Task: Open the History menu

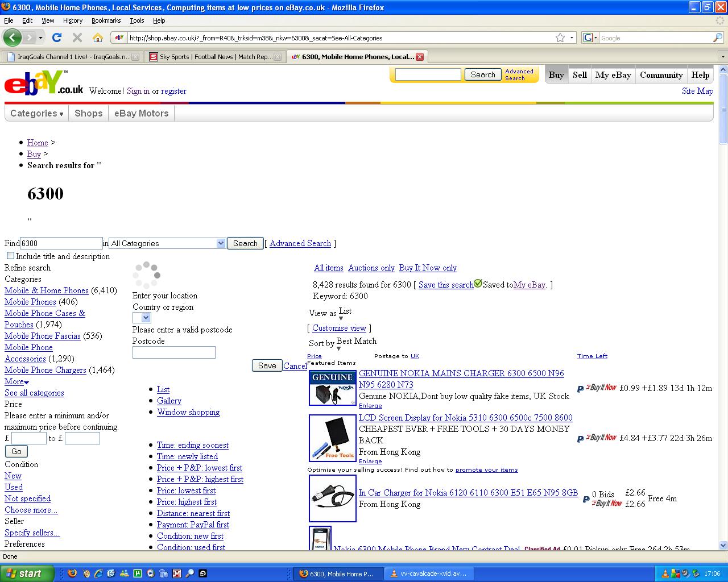Action: (x=73, y=20)
